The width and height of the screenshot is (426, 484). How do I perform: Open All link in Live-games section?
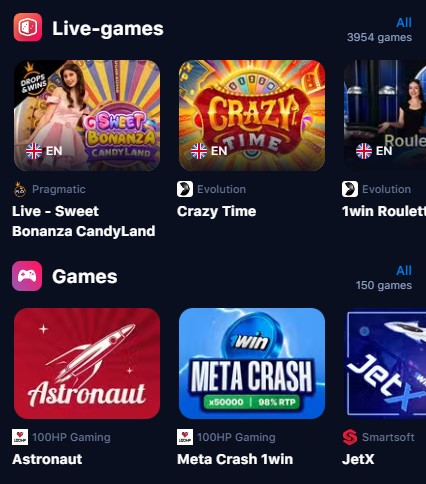tap(404, 23)
